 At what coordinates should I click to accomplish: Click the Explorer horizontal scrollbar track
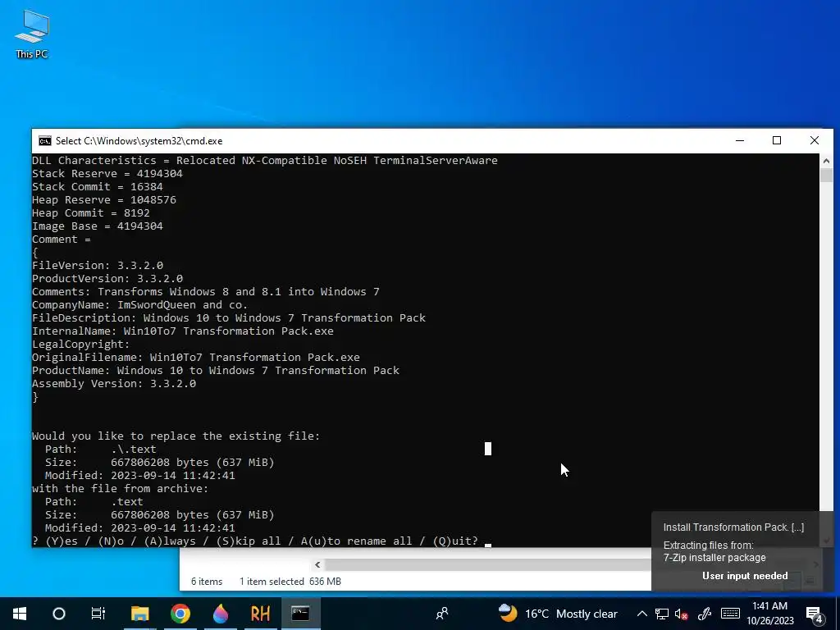pyautogui.click(x=487, y=564)
